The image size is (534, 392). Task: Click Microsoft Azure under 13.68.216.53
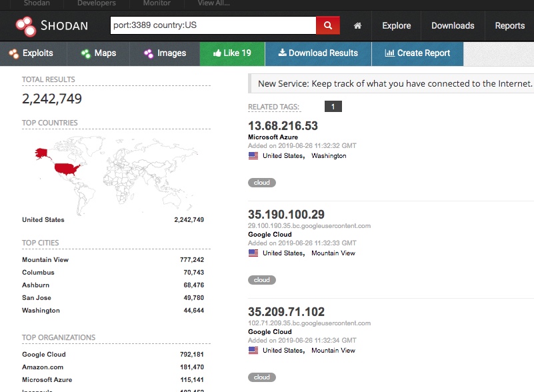273,137
